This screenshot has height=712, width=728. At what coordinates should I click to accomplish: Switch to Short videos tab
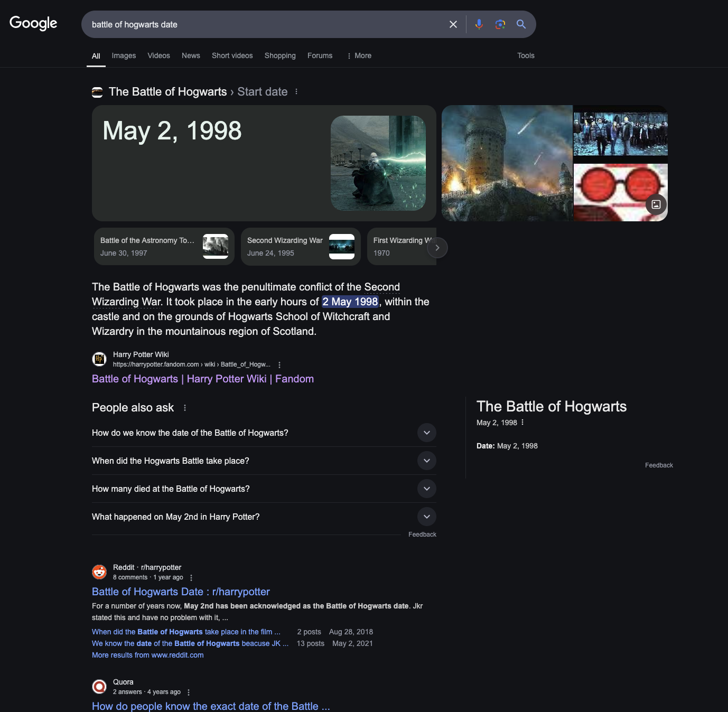click(x=232, y=55)
